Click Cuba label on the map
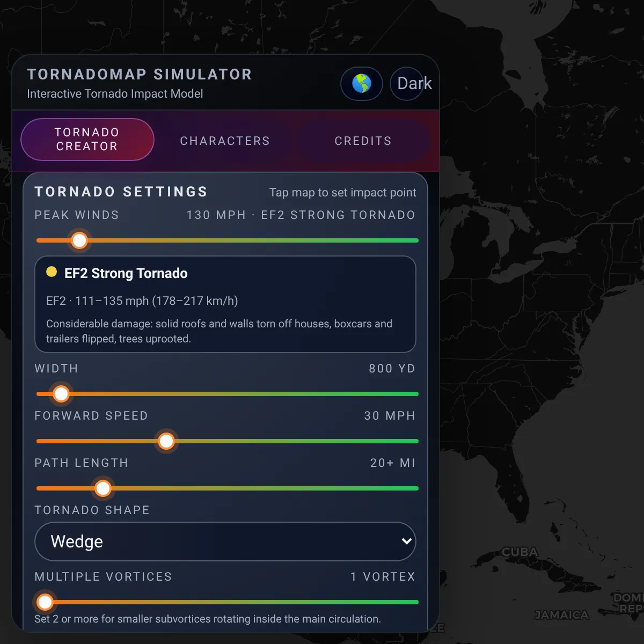 point(519,552)
